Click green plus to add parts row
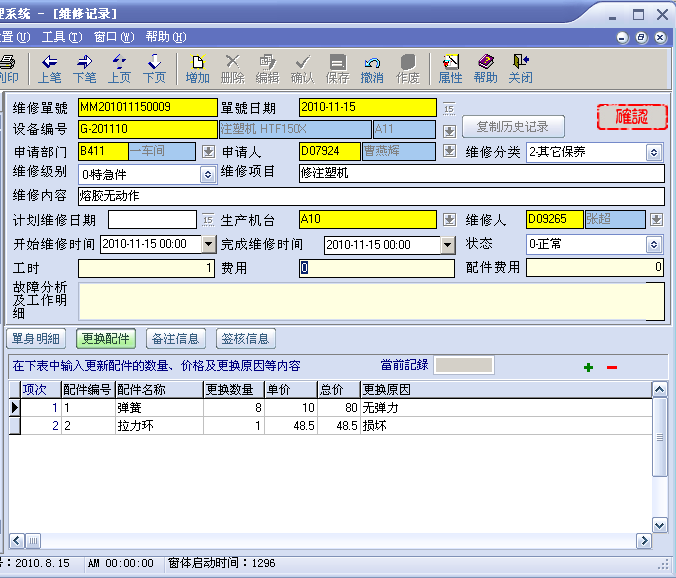The image size is (676, 578). pyautogui.click(x=588, y=367)
